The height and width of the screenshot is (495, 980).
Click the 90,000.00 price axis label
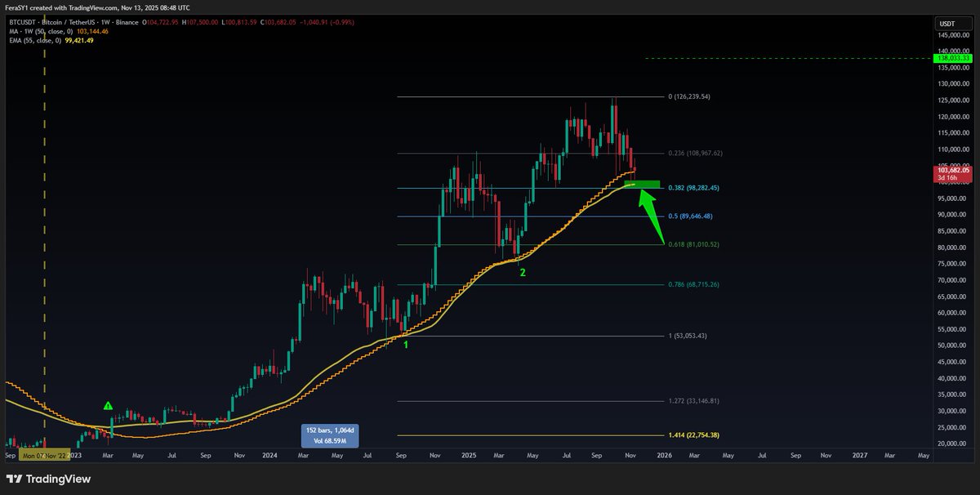click(x=952, y=215)
